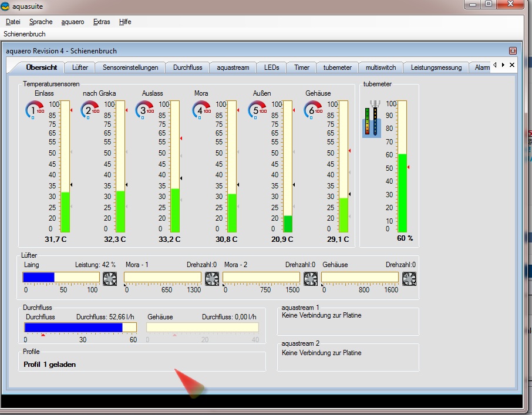532x415 pixels.
Task: Open the Timer tab
Action: [x=302, y=68]
